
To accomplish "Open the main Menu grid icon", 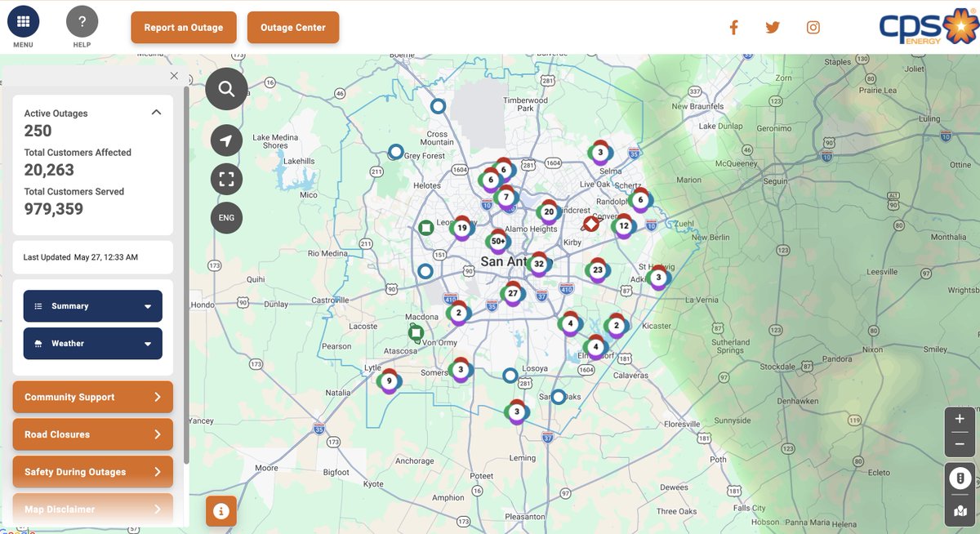I will 23,21.
